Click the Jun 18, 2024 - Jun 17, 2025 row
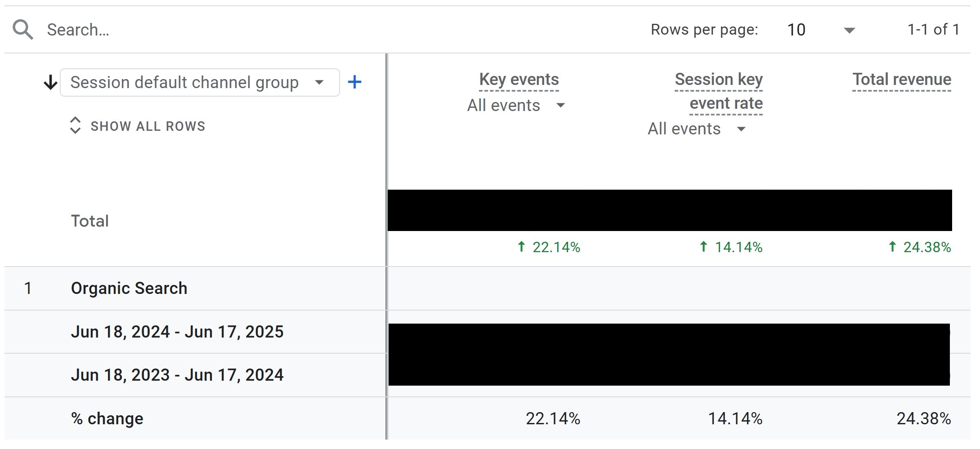 click(x=177, y=332)
